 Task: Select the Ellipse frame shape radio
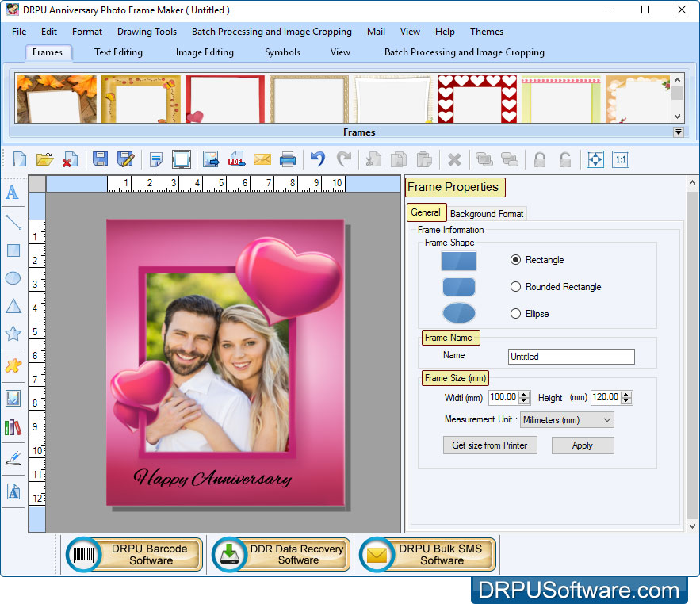tap(515, 313)
